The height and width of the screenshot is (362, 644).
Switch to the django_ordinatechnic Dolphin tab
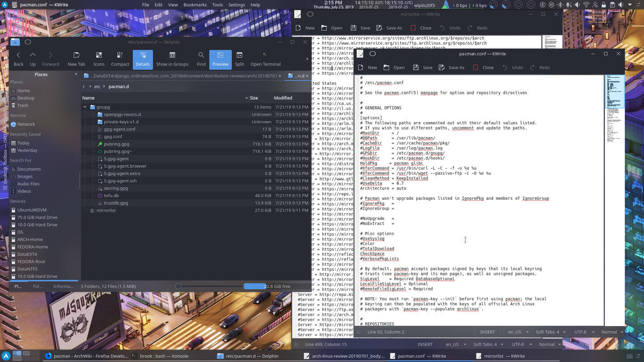pyautogui.click(x=183, y=76)
